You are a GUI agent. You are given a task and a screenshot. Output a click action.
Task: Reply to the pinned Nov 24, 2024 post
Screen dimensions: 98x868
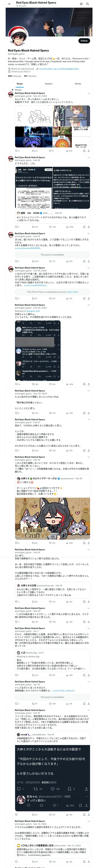click(x=16, y=151)
